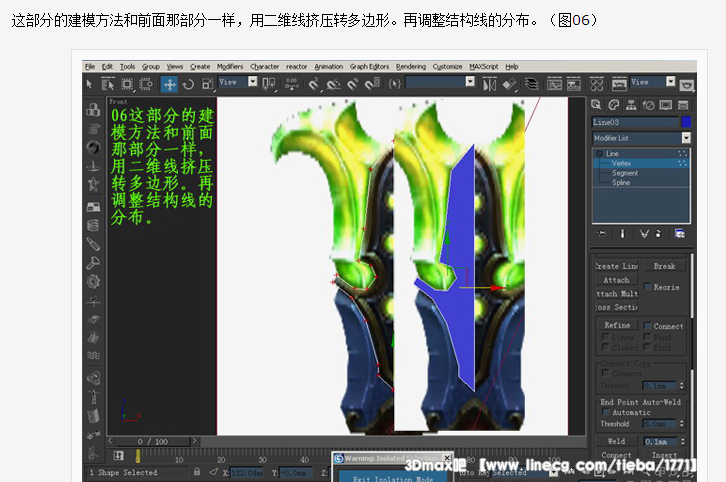Toggle the Connect checkbox beside Refine

point(647,326)
